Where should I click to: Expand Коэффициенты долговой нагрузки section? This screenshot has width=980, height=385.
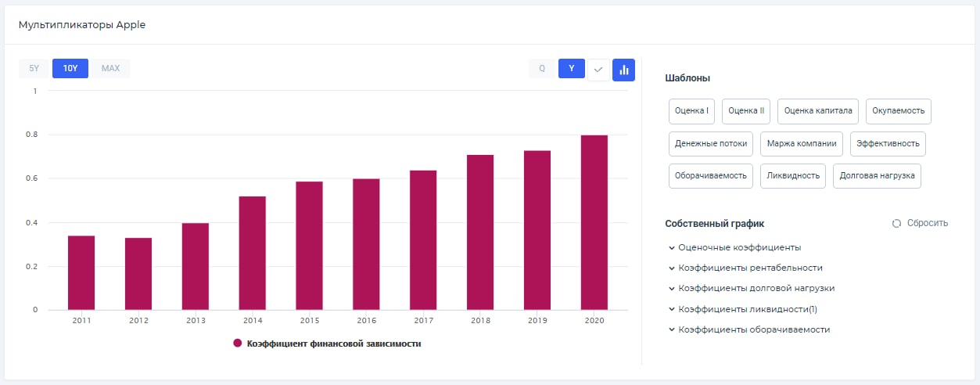point(752,288)
